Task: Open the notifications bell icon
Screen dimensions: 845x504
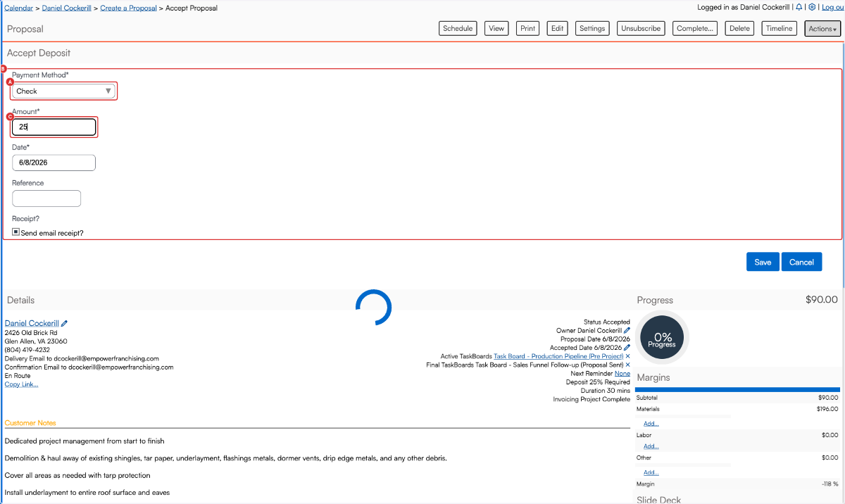Action: tap(799, 7)
